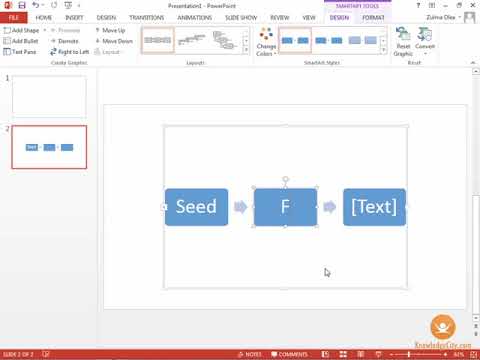Select the third layout thumbnail in Layouts
Screen dimensions: 480x360
pos(225,40)
